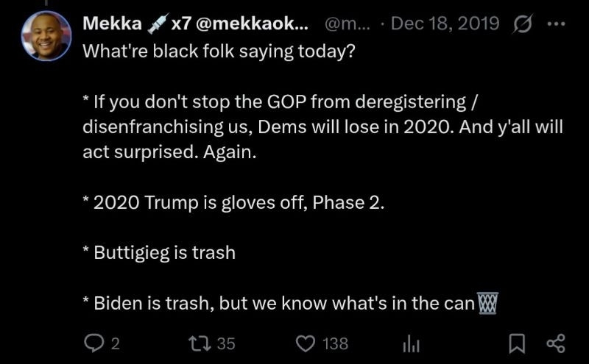Click the "What're black folk saying today?" text
The width and height of the screenshot is (589, 364).
(218, 52)
